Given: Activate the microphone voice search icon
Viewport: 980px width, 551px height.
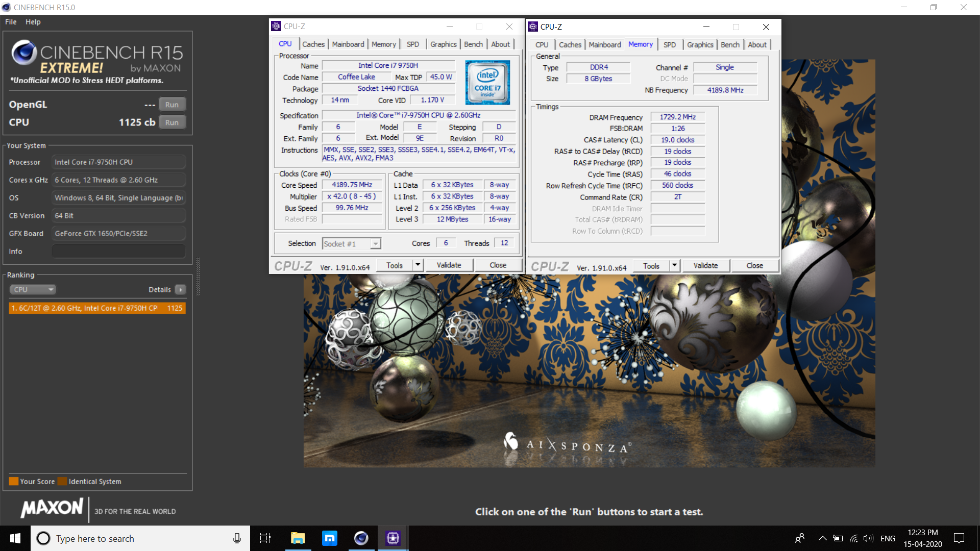Looking at the screenshot, I should tap(237, 538).
